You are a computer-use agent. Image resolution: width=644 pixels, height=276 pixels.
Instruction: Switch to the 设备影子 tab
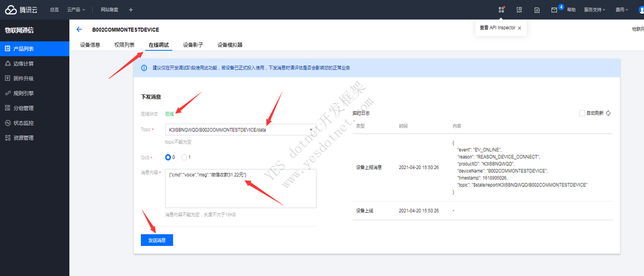click(x=193, y=45)
